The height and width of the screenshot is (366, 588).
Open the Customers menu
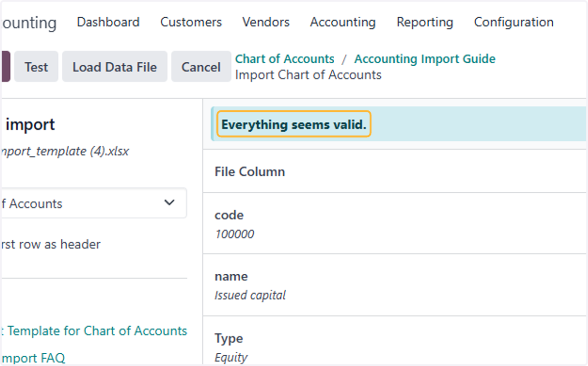pyautogui.click(x=191, y=22)
